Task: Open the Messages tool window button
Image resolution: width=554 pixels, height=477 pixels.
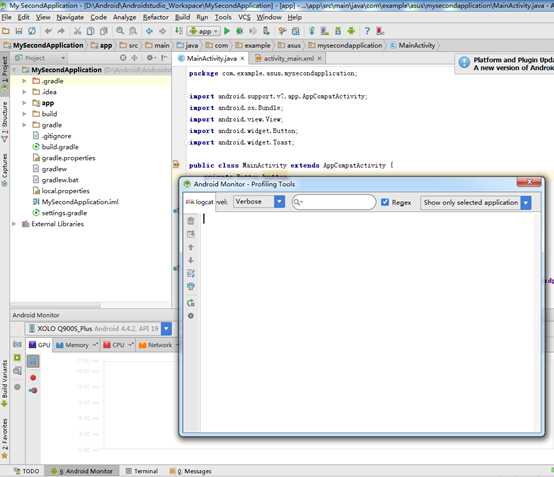Action: [190, 471]
